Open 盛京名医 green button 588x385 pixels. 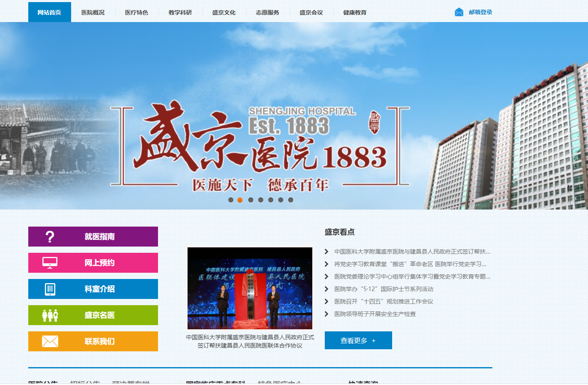point(93,315)
